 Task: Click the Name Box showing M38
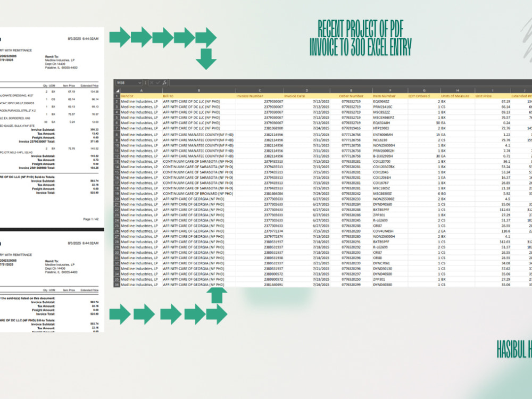tap(126, 83)
